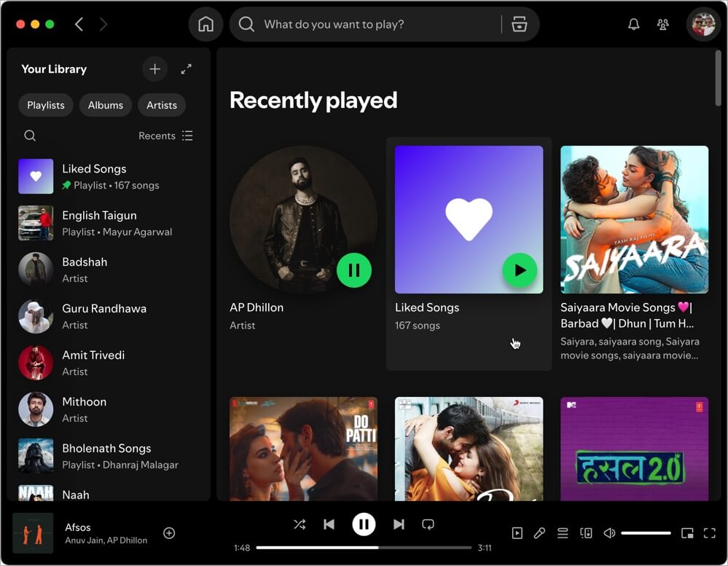The height and width of the screenshot is (566, 728).
Task: Click the main content vertical scrollbar
Action: click(718, 78)
